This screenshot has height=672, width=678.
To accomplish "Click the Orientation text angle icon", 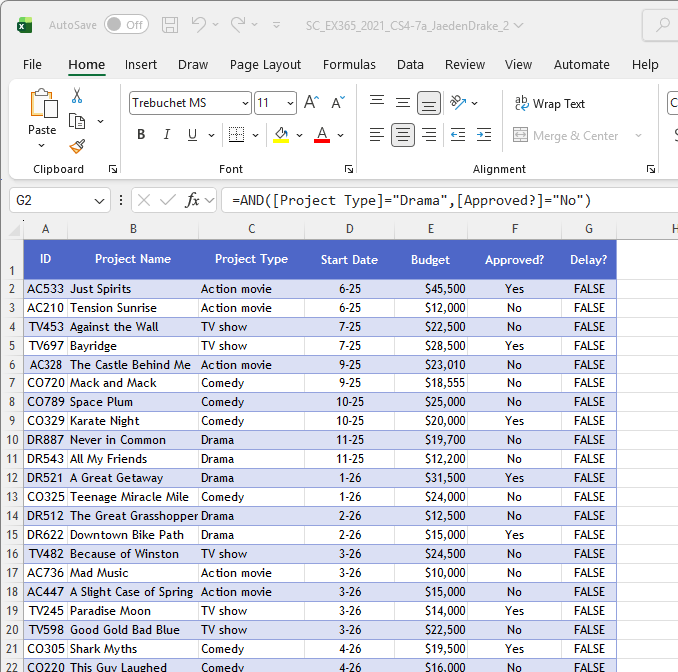I will click(458, 103).
